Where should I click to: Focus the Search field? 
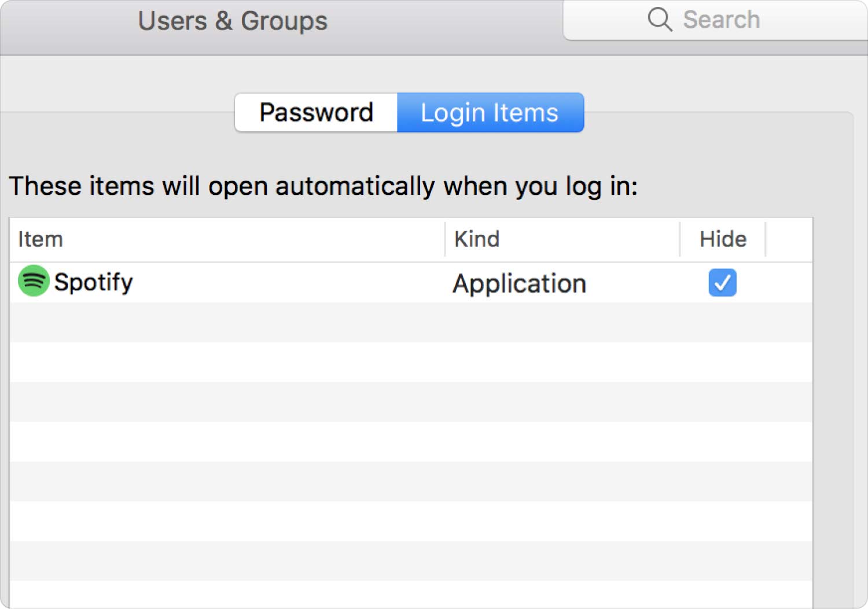coord(716,20)
